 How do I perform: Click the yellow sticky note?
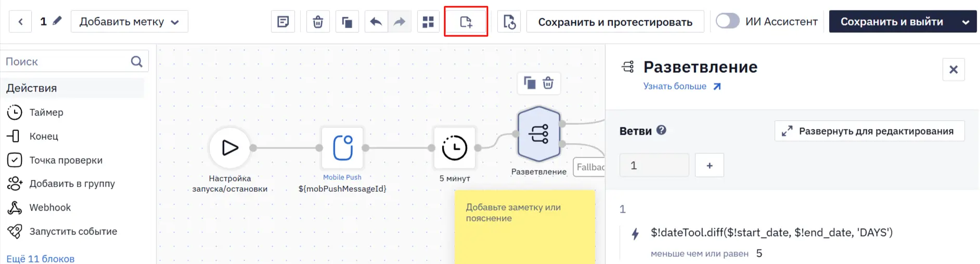[525, 227]
